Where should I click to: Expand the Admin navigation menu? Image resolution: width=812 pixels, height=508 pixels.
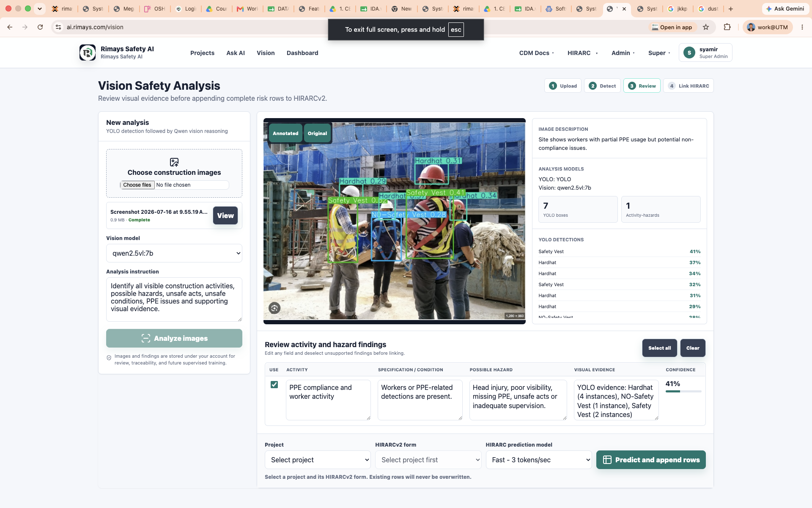[x=623, y=53]
